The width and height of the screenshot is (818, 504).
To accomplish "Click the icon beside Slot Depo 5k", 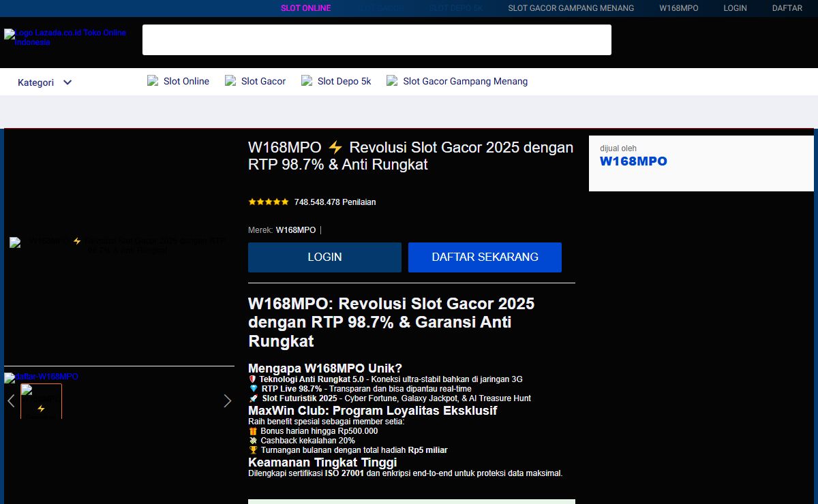I will 307,80.
